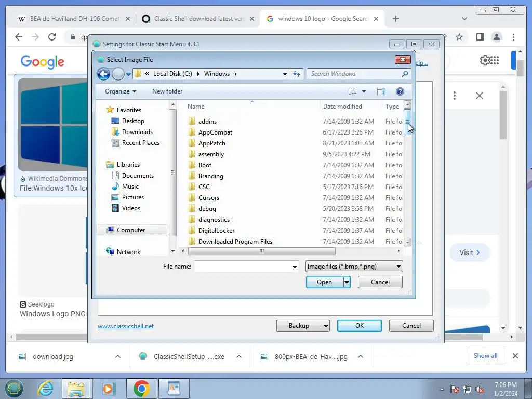
Task: Open Chrome three-dot menu
Action: tap(514, 37)
